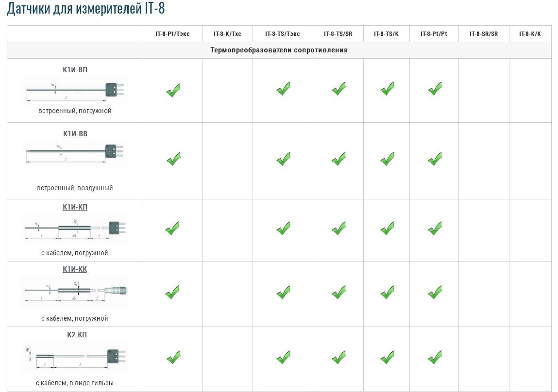Viewport: 558px width, 392px height.
Task: Click green checkmark for К2-КП in IT-8-TS/K column
Action: click(x=387, y=358)
